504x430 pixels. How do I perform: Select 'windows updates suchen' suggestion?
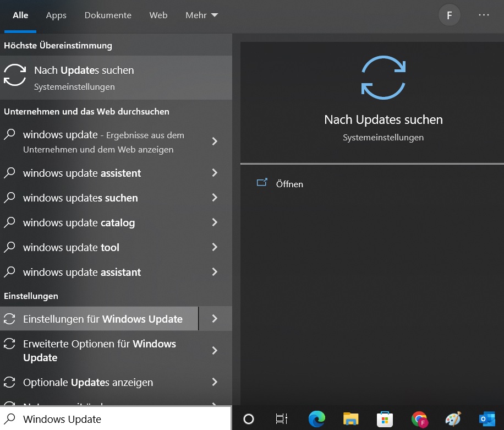click(x=99, y=198)
